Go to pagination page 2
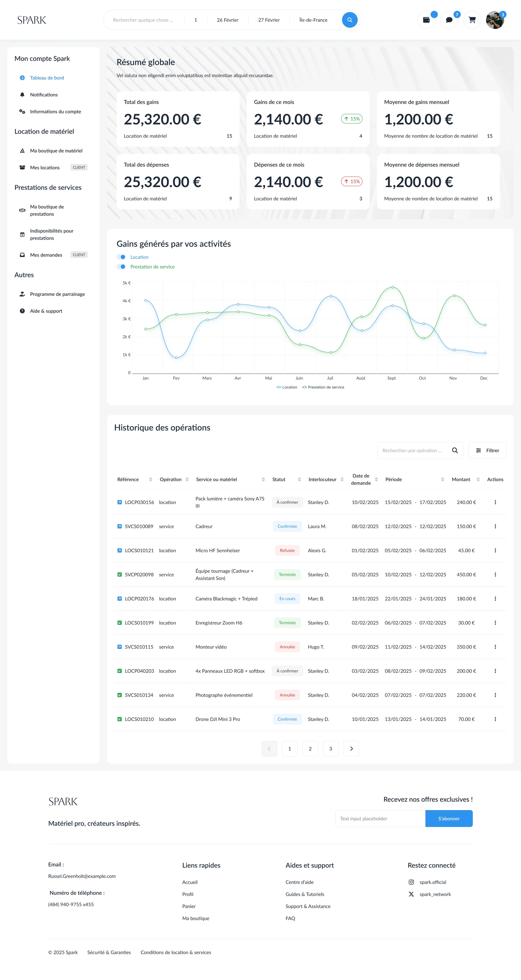 310,749
